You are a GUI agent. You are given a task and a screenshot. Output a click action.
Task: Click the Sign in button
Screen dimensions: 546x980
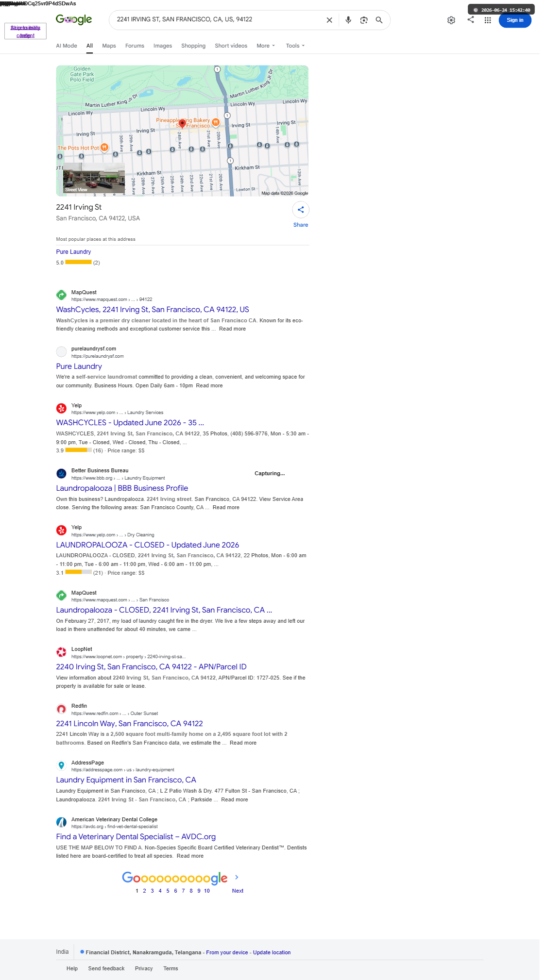tap(515, 20)
